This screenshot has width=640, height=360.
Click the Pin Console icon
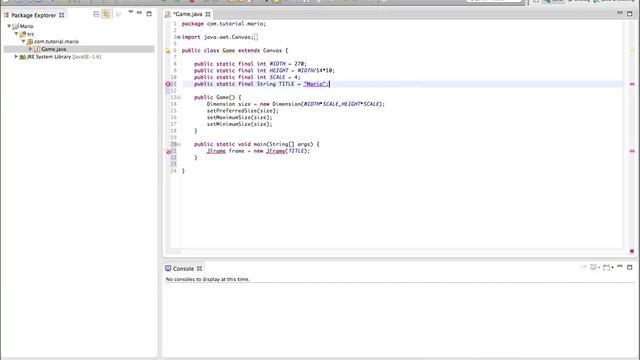tap(583, 267)
